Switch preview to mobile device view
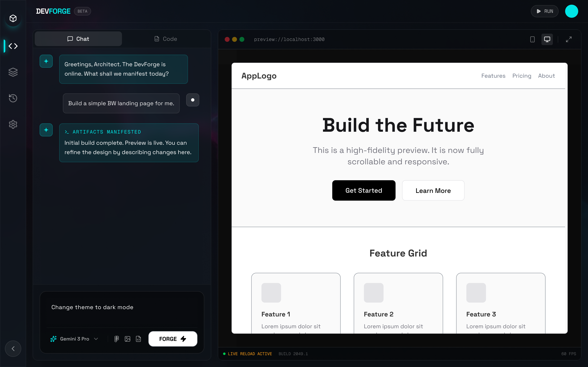Screen dimensions: 588x367 point(532,39)
